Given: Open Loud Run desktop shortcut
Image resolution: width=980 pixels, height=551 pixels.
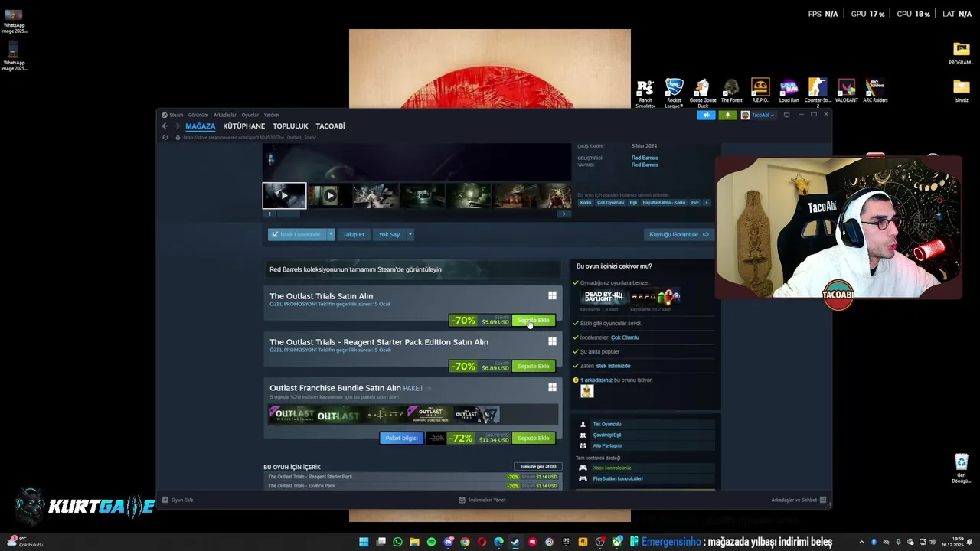Looking at the screenshot, I should pos(789,90).
